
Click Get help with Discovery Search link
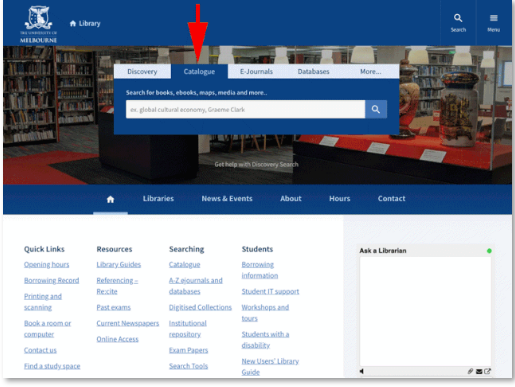[256, 164]
